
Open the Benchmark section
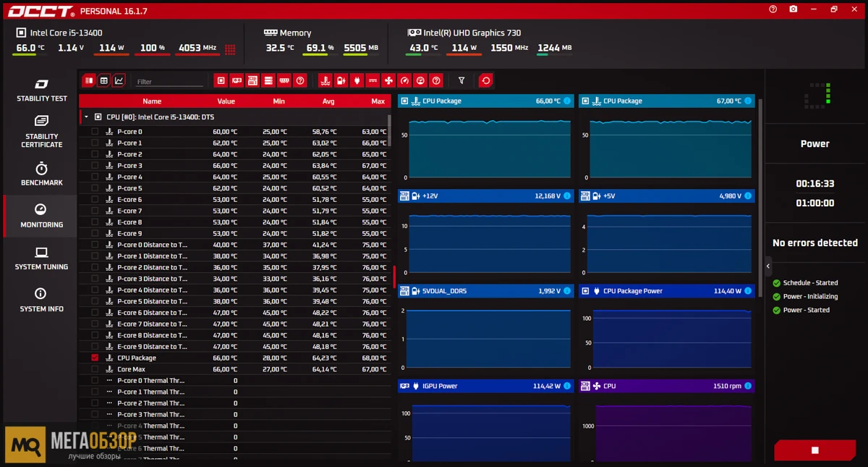[x=41, y=174]
